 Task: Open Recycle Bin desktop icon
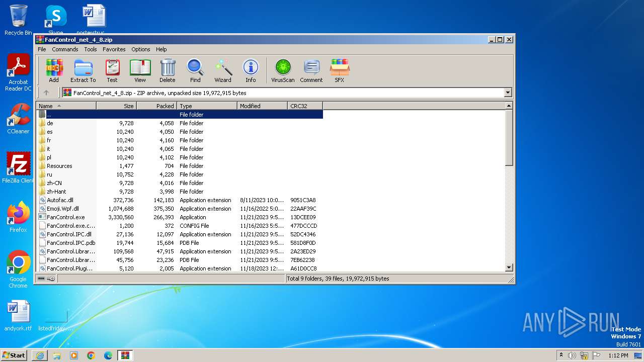[18, 20]
